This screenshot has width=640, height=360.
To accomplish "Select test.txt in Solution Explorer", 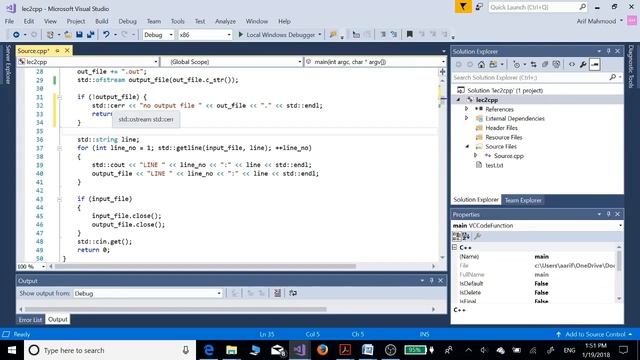I will (494, 165).
